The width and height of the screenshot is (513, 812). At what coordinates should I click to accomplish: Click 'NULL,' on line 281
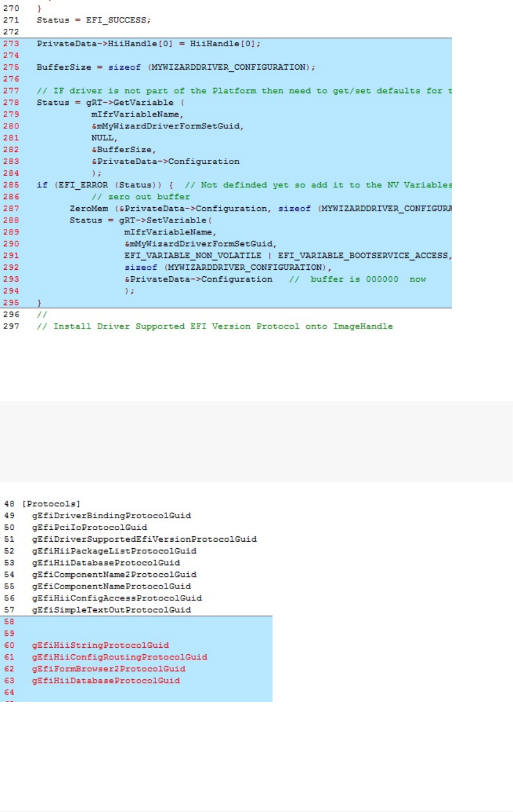point(104,138)
